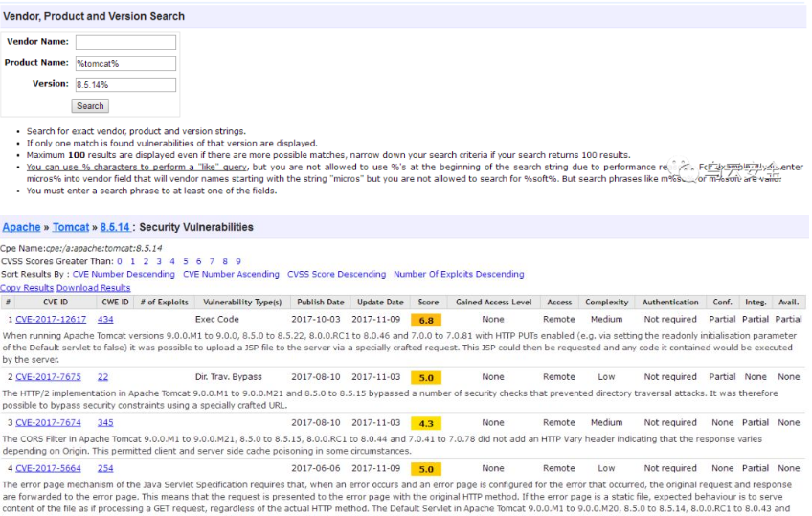Click the Product Name field containing %tomcat%
812x516 pixels.
(125, 63)
